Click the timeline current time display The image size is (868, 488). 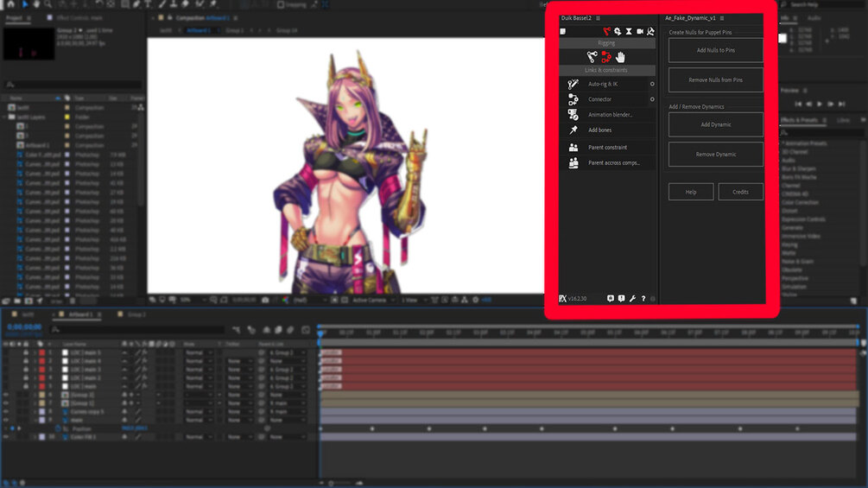(24, 327)
